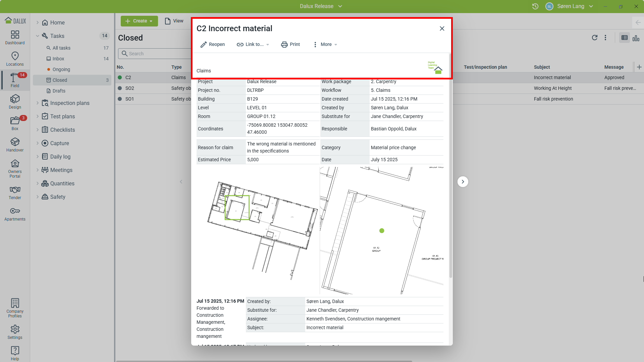Expand the Inspection plans tree item

[38, 103]
